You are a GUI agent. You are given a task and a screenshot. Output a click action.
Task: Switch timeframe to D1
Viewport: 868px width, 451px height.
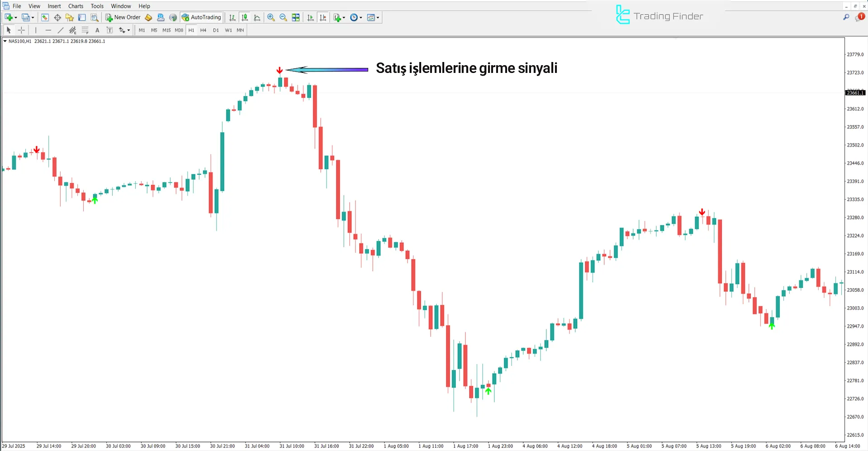[x=216, y=30]
